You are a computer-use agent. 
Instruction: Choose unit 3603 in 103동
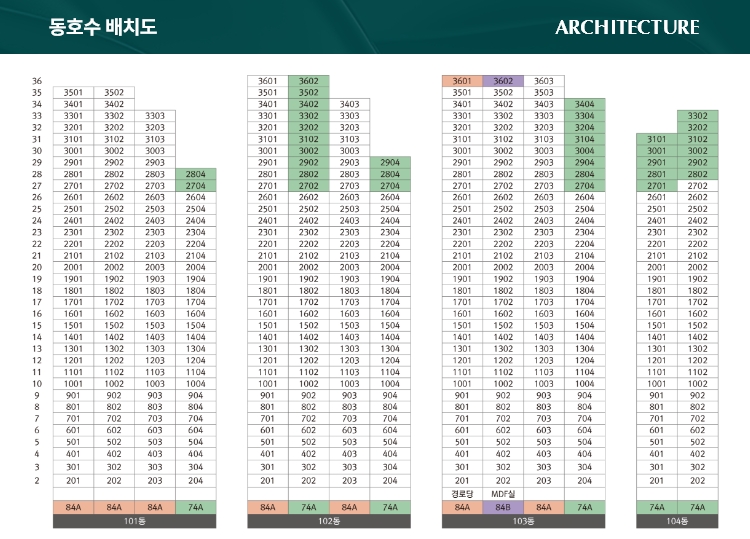tap(543, 81)
